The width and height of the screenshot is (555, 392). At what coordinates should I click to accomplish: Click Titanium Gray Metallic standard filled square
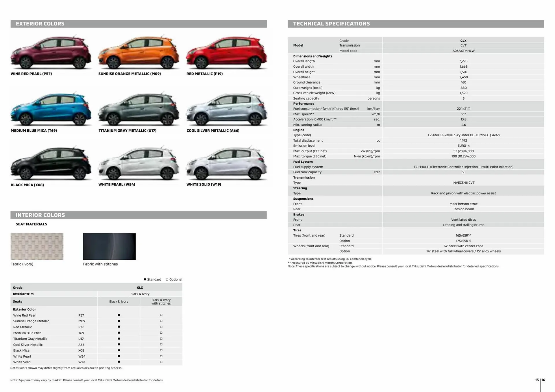(x=119, y=339)
